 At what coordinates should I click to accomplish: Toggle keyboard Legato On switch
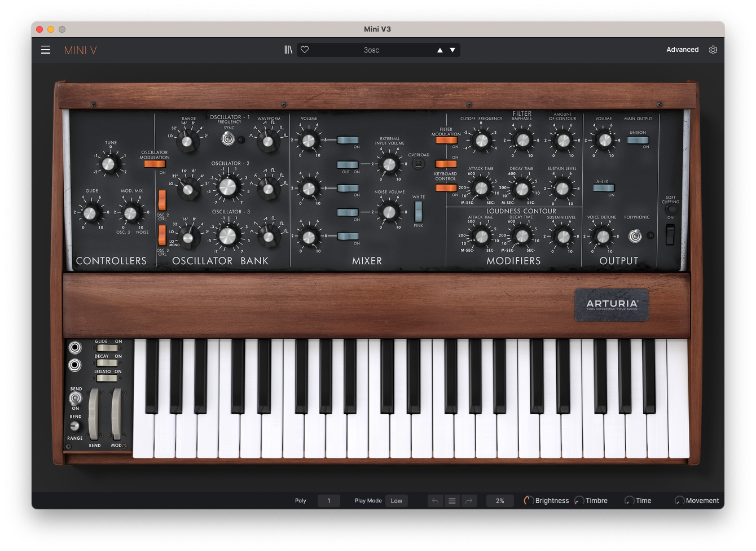click(x=107, y=378)
